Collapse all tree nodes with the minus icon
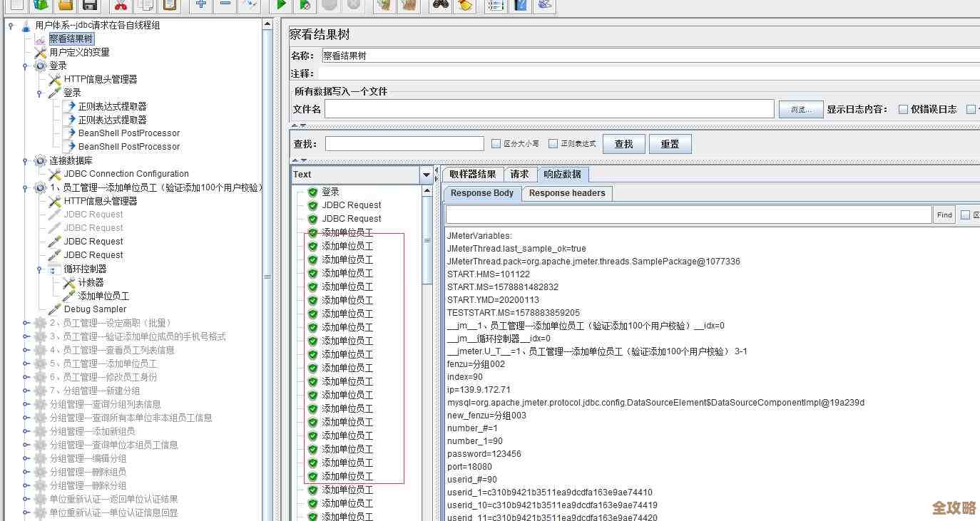980x521 pixels. [224, 5]
